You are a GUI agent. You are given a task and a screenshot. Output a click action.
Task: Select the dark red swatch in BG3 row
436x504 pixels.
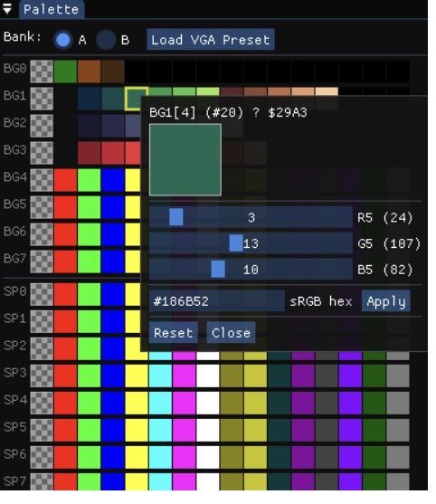[x=90, y=153]
